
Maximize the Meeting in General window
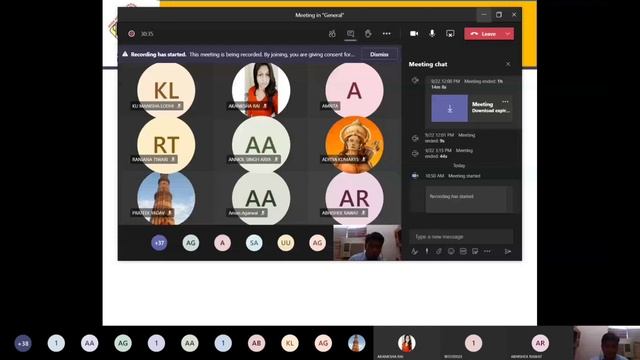(499, 15)
